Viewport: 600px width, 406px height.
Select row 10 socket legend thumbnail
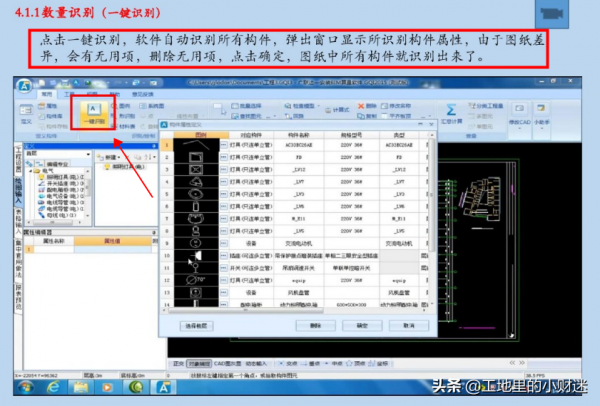pos(196,256)
